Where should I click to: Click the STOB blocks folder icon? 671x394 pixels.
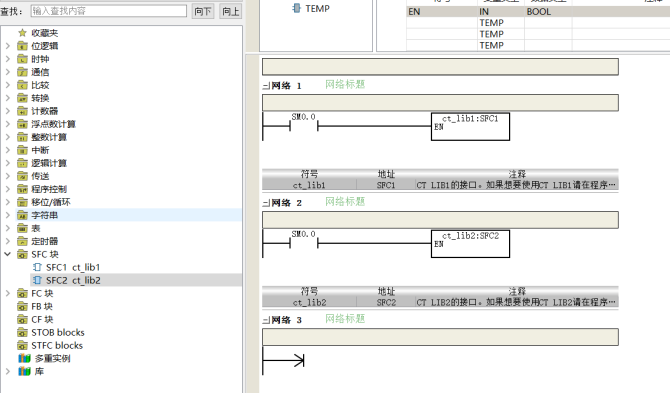pos(22,332)
